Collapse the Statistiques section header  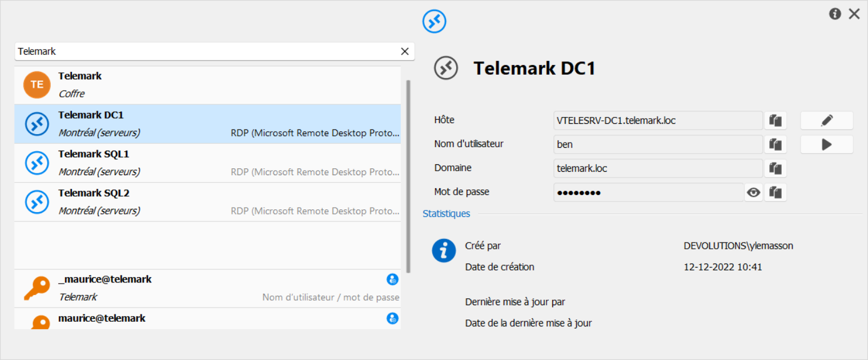(x=446, y=214)
